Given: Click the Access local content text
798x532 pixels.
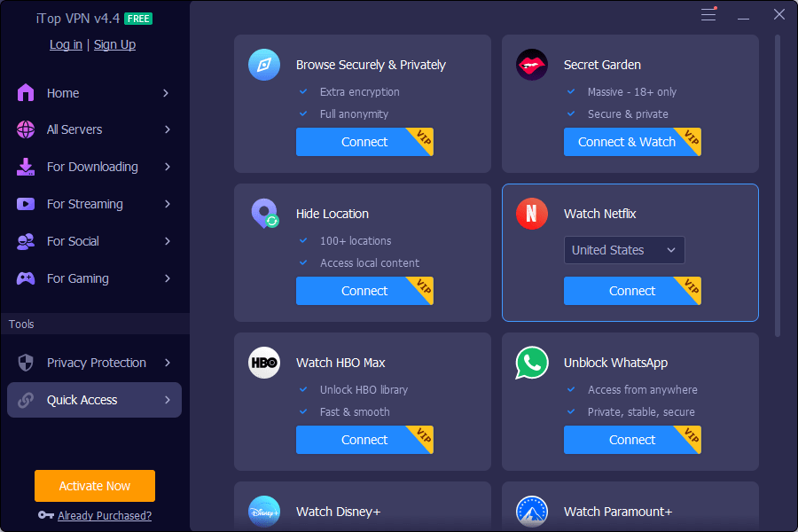Looking at the screenshot, I should coord(370,263).
